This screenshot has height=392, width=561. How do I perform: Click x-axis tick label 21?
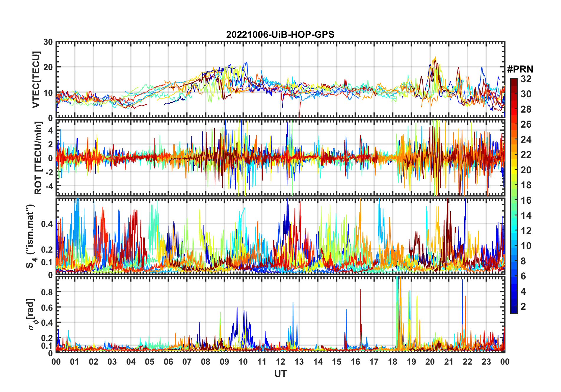tap(449, 362)
